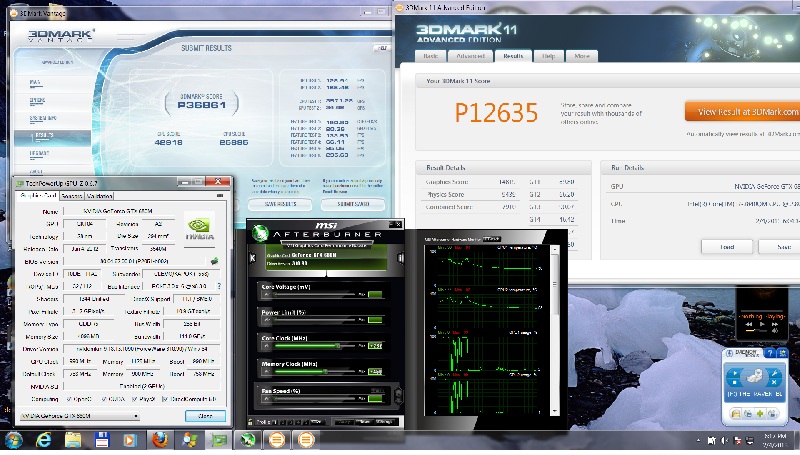Image resolution: width=800 pixels, height=455 pixels.
Task: Click the clock in the system tray
Action: pos(774,441)
